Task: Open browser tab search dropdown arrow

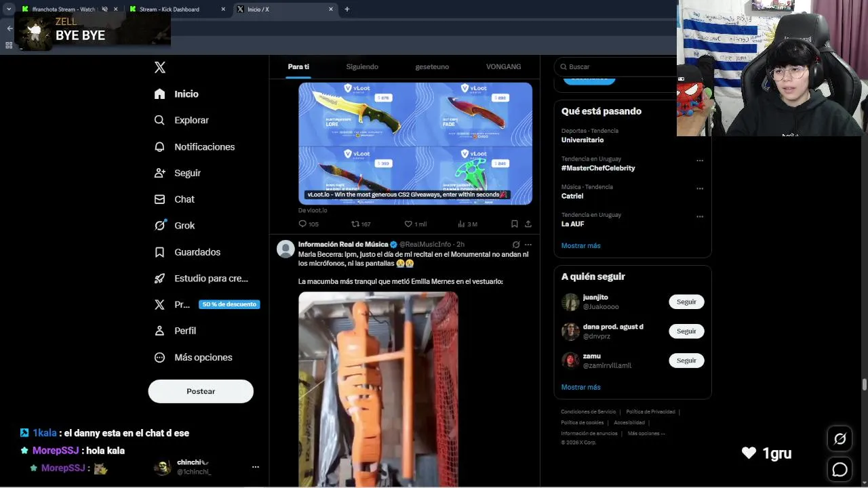Action: click(x=9, y=9)
